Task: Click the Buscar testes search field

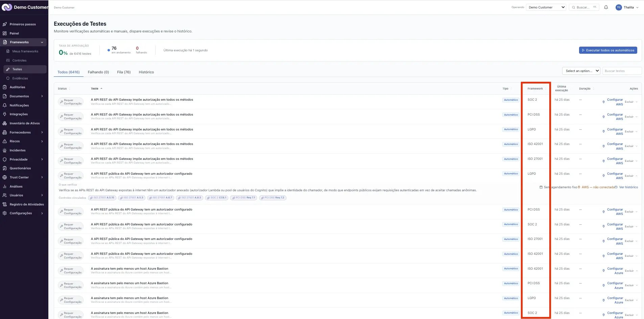Action: point(622,71)
